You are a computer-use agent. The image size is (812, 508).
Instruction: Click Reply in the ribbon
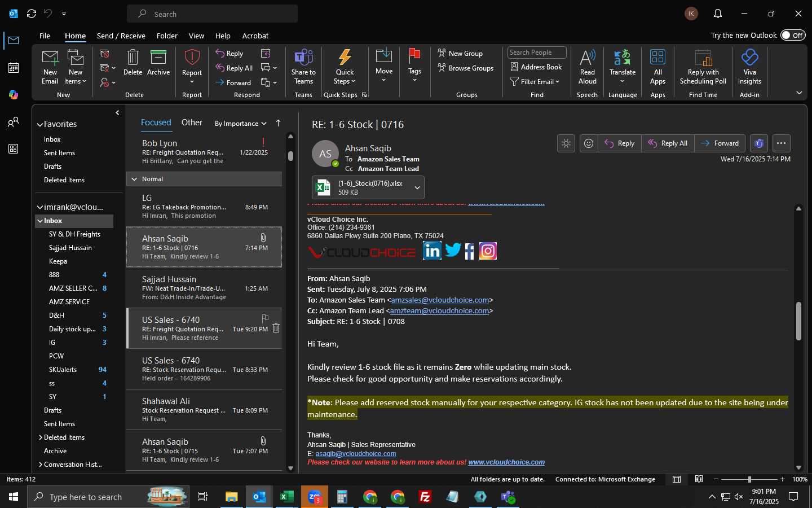(x=230, y=54)
